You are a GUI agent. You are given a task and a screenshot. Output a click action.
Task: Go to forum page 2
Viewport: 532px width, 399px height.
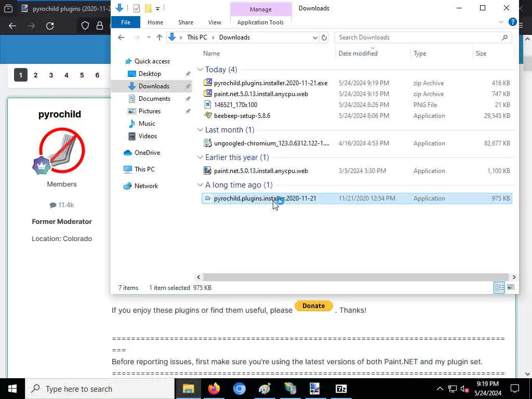[x=36, y=75]
